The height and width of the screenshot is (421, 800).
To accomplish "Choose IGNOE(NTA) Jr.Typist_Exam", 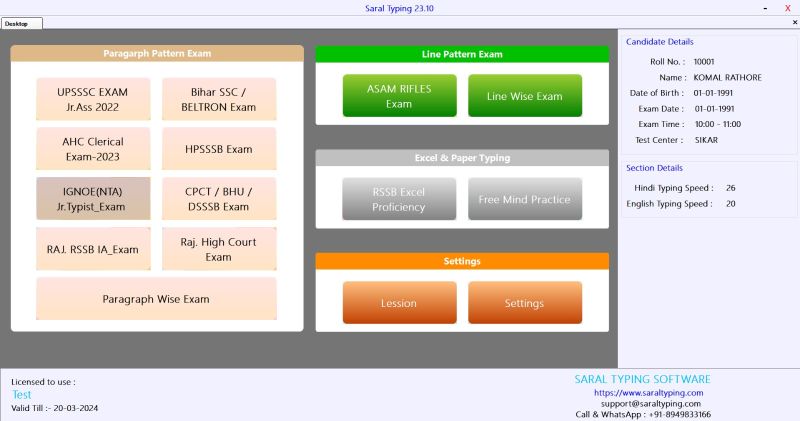I will (x=93, y=199).
